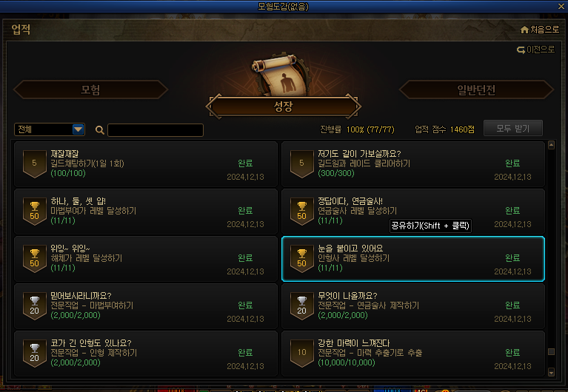Screen dimensions: 568x392
Task: Click the scrollbar down arrow in the achievement list
Action: click(x=551, y=372)
